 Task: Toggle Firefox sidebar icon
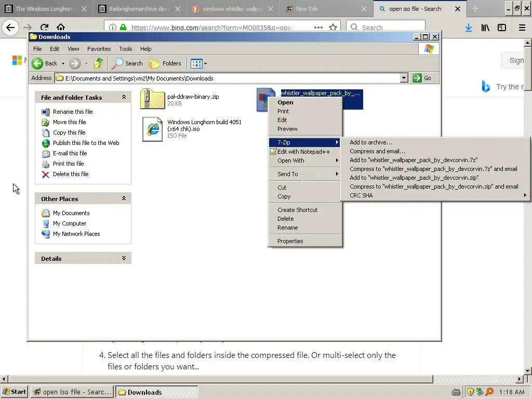point(502,28)
